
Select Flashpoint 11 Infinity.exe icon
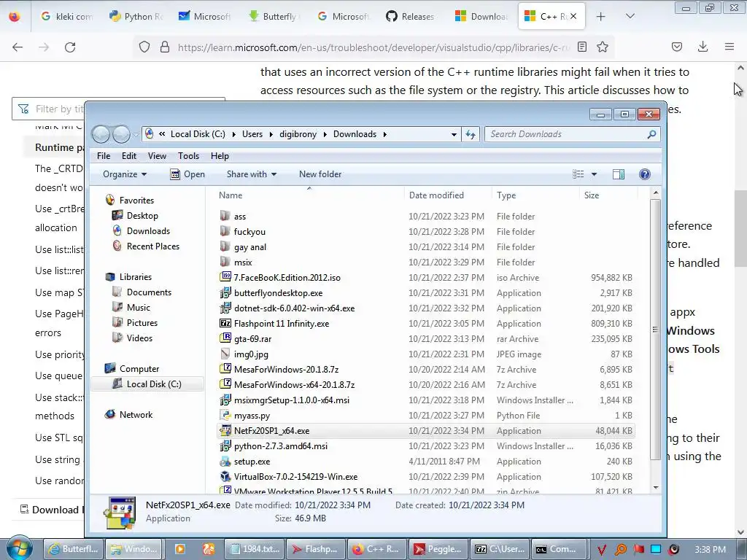(x=225, y=323)
